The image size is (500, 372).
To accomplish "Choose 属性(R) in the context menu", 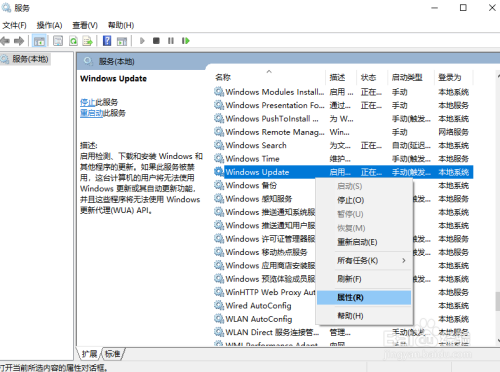I will (x=364, y=298).
